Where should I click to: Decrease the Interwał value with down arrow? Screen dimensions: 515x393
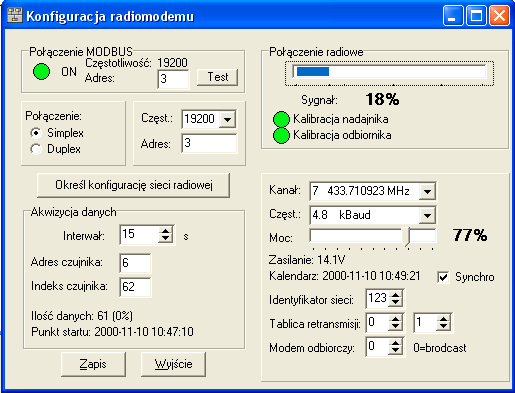click(x=166, y=239)
